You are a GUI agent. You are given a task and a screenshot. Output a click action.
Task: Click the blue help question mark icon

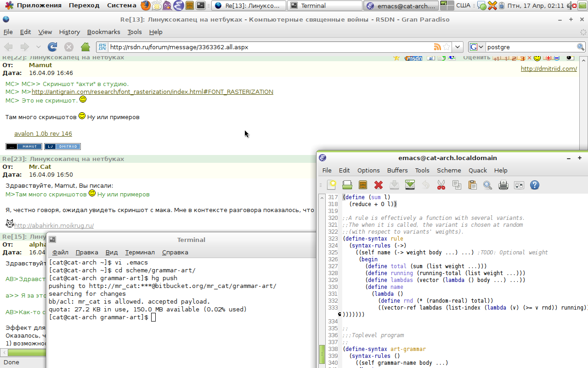[534, 185]
